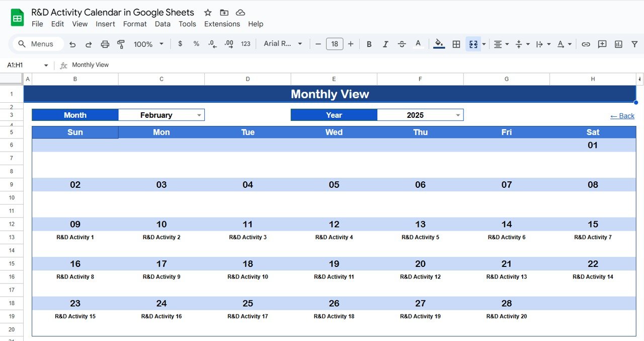Viewport: 644px width, 341px height.
Task: Toggle bold formatting
Action: (369, 44)
